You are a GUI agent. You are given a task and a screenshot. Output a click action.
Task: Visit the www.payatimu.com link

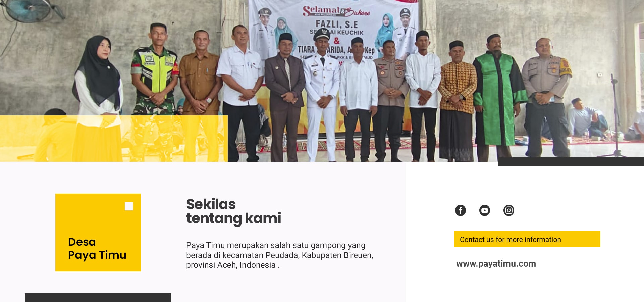(x=496, y=264)
